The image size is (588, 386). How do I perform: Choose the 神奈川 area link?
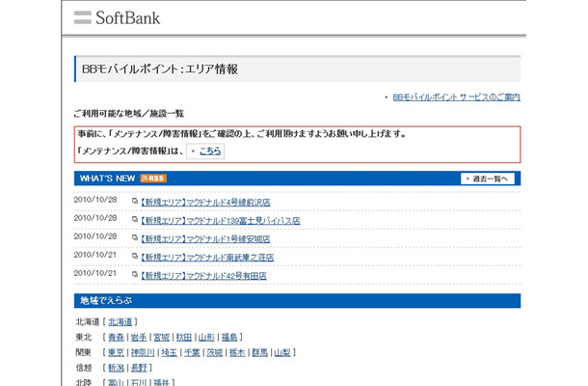pyautogui.click(x=143, y=352)
